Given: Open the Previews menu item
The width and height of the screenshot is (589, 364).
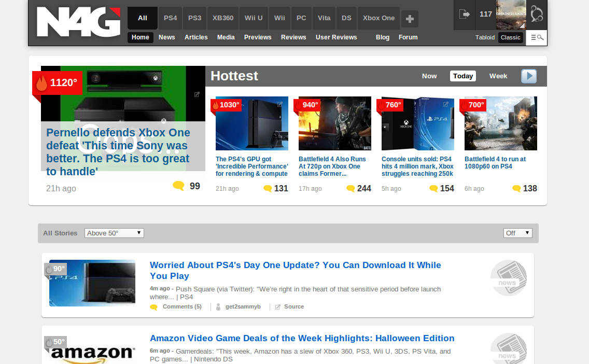Looking at the screenshot, I should [x=258, y=37].
